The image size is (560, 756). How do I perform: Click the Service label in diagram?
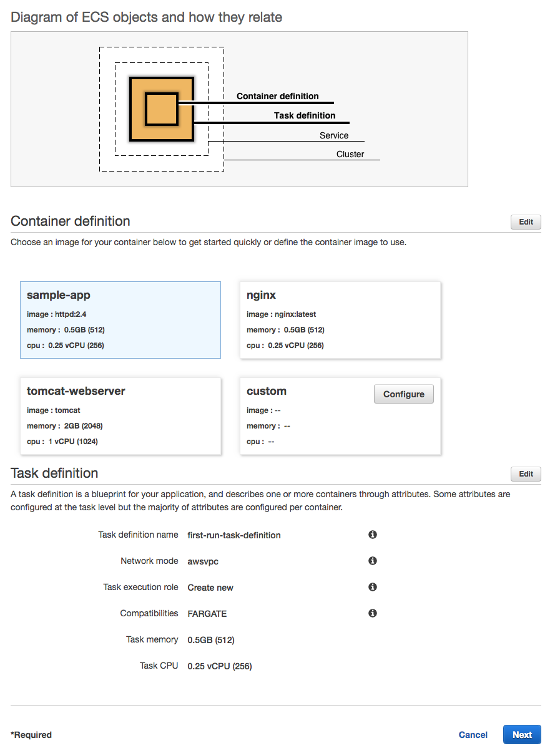point(334,135)
